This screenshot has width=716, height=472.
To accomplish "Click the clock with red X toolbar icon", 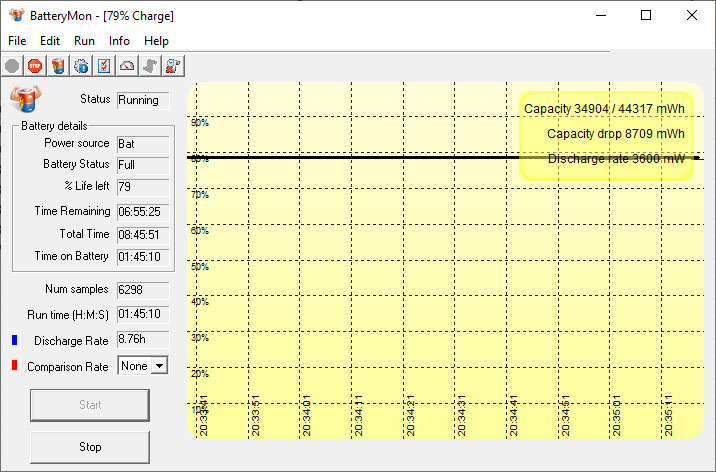I will coord(173,66).
